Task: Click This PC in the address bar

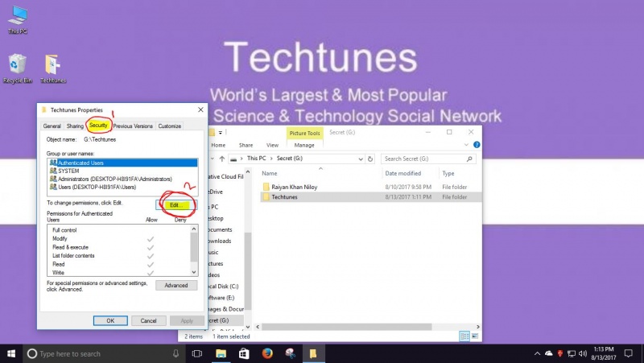Action: (256, 158)
